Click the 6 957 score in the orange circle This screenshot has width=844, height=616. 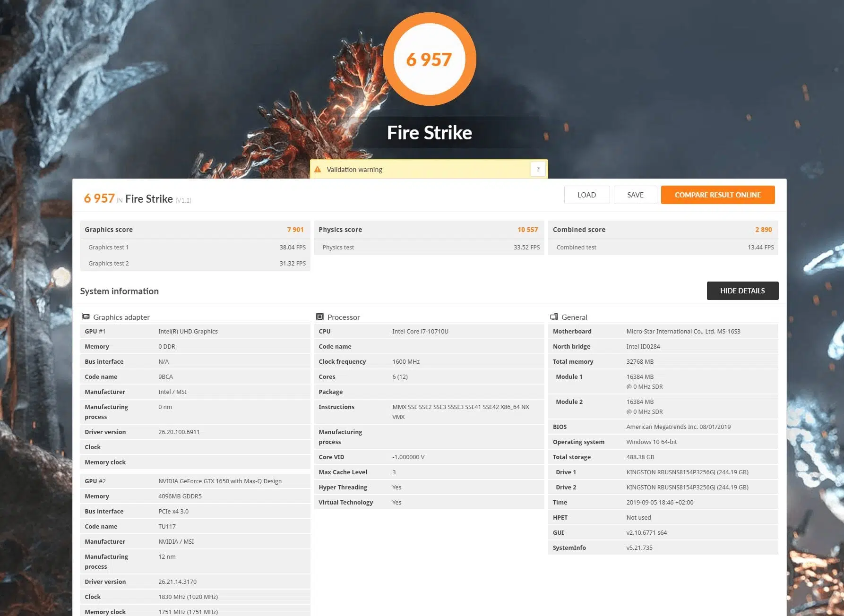(429, 60)
